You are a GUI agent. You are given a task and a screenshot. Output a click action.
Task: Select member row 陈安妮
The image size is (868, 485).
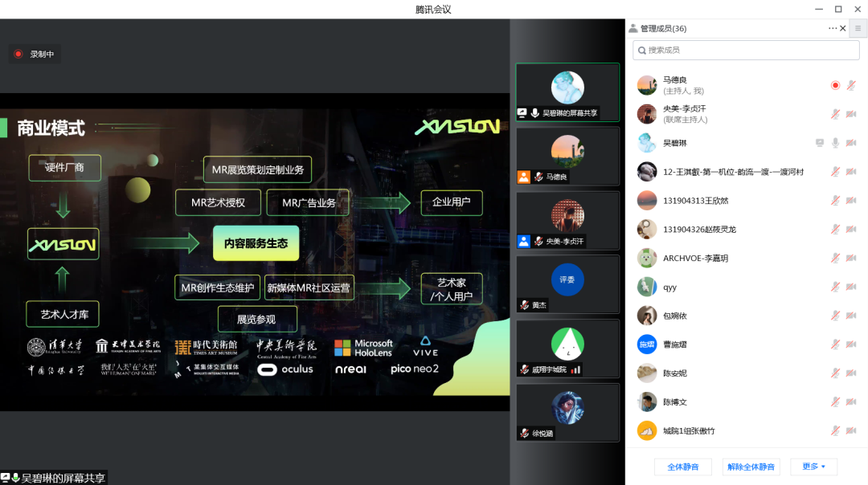coord(746,373)
